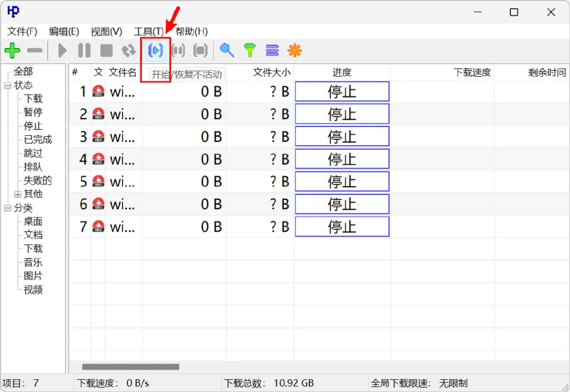This screenshot has height=392, width=570.
Task: Collapse the 状态 tree node
Action: coord(8,85)
